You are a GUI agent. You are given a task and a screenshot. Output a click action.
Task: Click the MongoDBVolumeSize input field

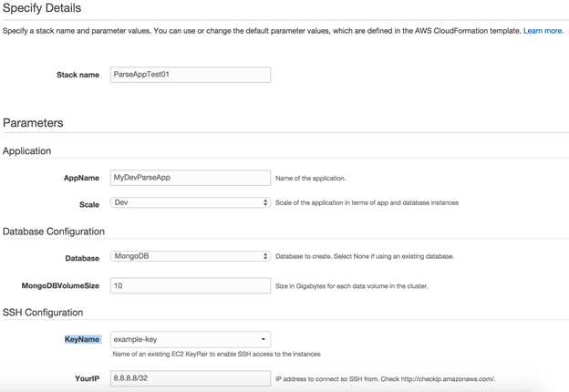pyautogui.click(x=190, y=285)
